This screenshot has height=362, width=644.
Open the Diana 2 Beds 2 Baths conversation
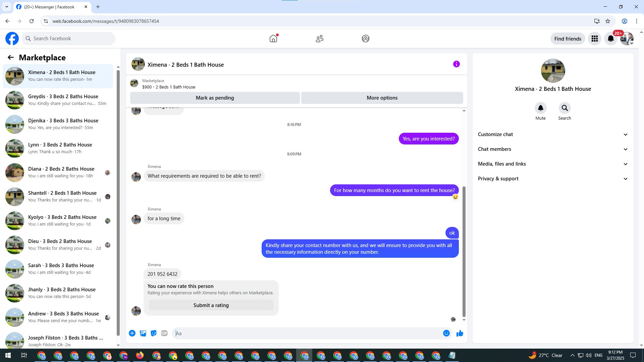coord(58,172)
